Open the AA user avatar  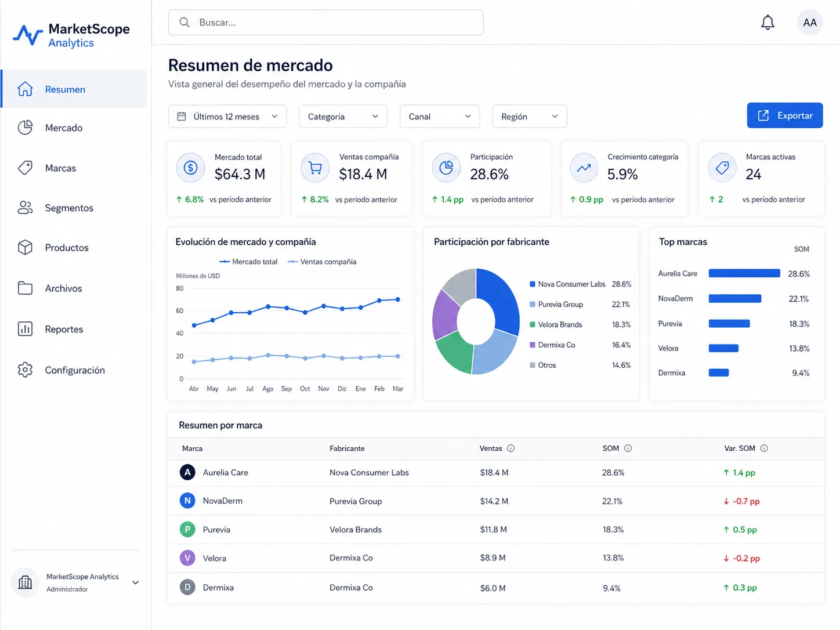point(810,23)
